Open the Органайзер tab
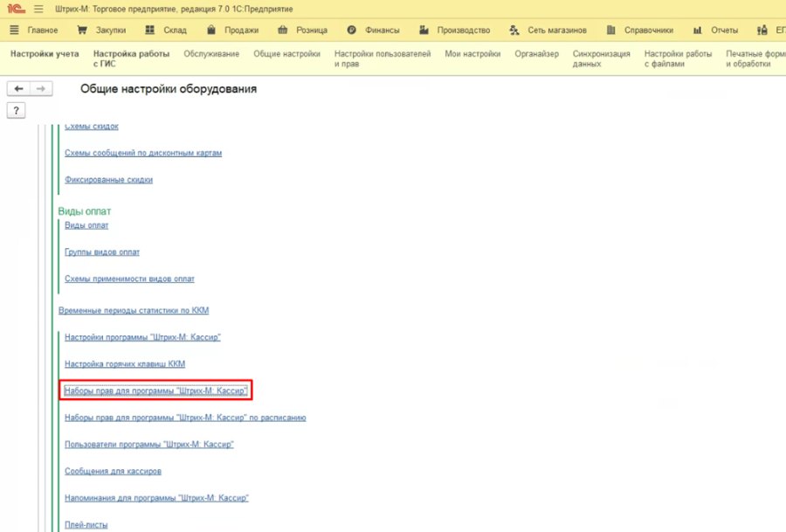 tap(536, 53)
